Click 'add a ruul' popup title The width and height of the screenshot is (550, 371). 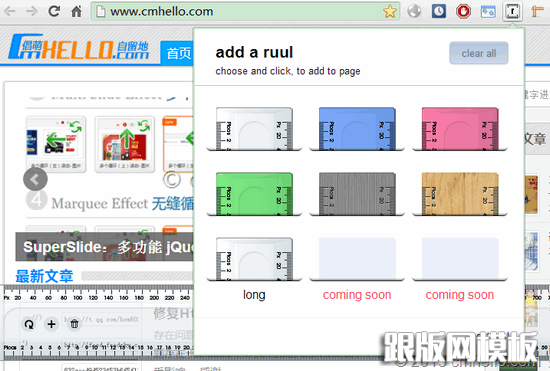[x=254, y=53]
